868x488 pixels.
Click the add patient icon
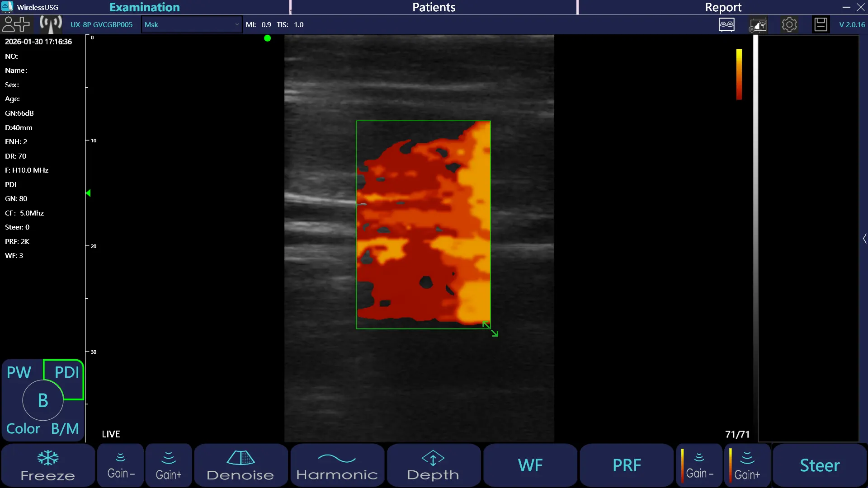pos(16,24)
